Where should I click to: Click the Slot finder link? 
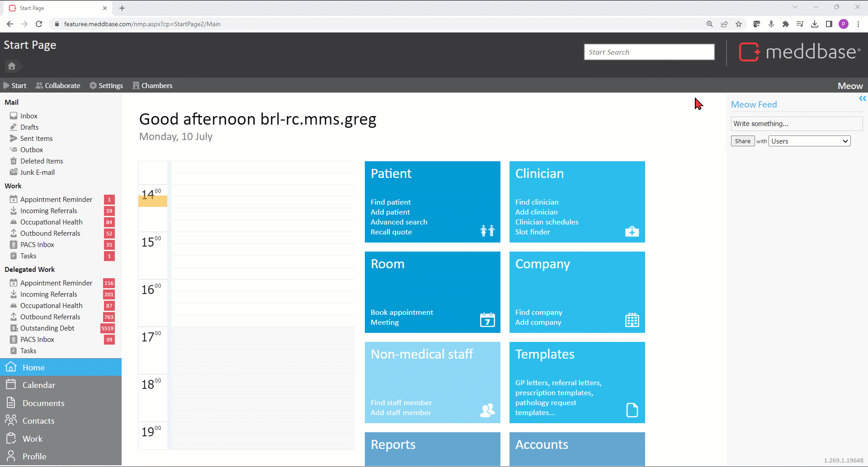(x=533, y=232)
